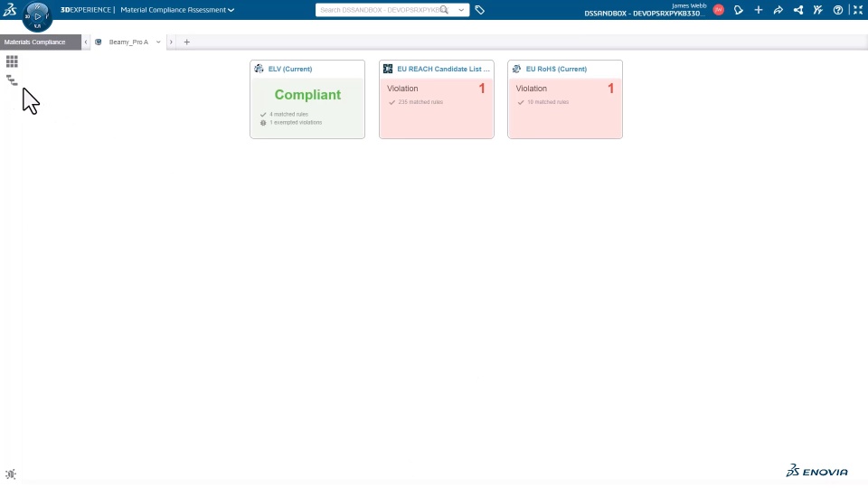
Task: Open the ELV (Current) link
Action: [x=290, y=70]
